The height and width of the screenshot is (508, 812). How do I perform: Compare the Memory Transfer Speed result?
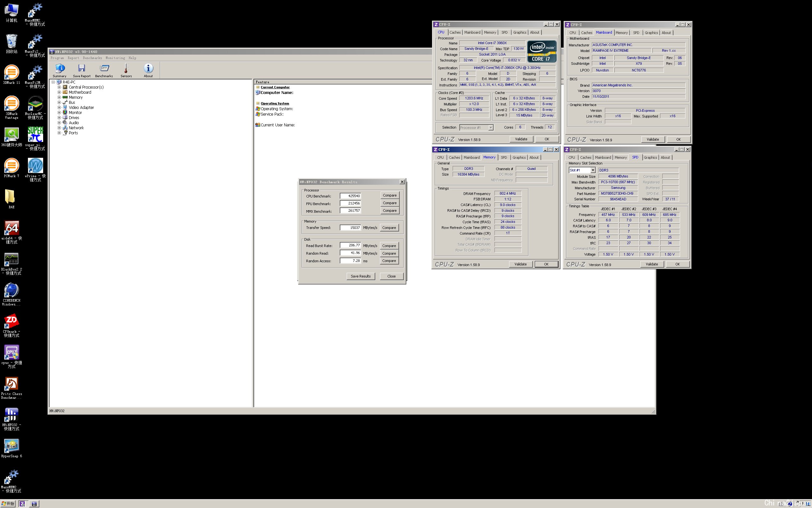point(389,228)
